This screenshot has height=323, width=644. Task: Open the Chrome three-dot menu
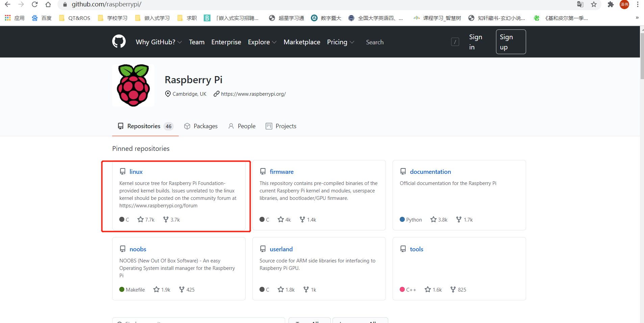pos(638,4)
